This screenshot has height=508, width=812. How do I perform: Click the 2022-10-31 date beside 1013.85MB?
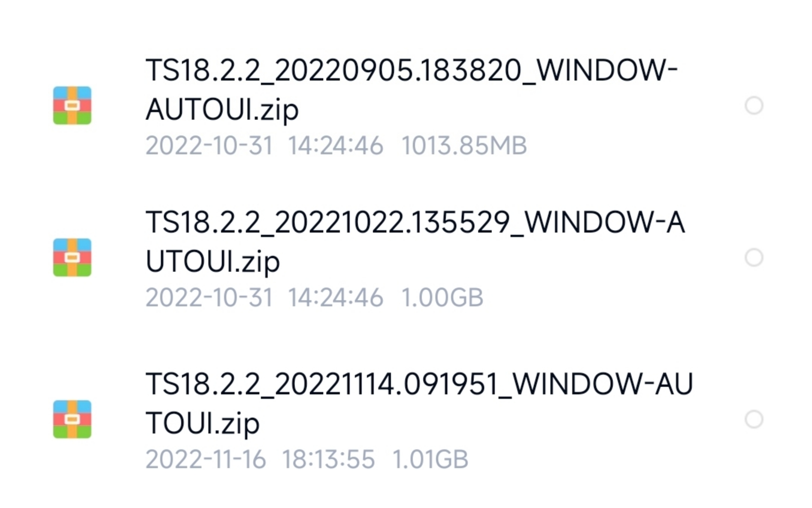(x=209, y=145)
